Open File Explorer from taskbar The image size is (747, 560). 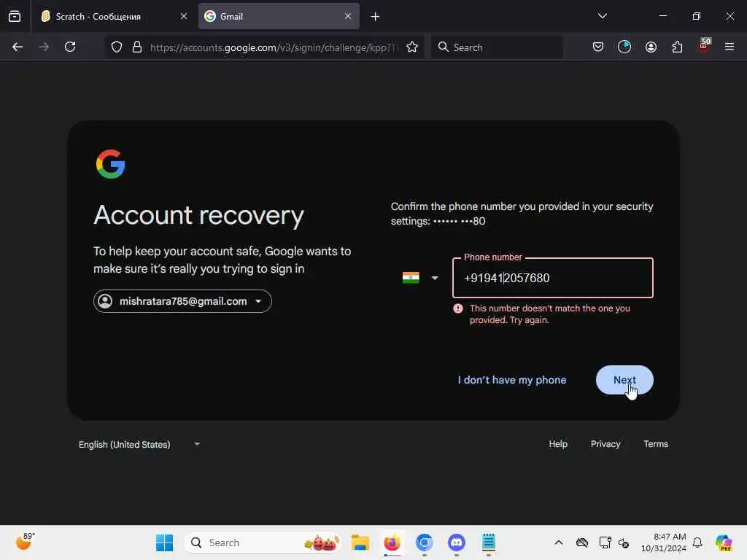[360, 542]
